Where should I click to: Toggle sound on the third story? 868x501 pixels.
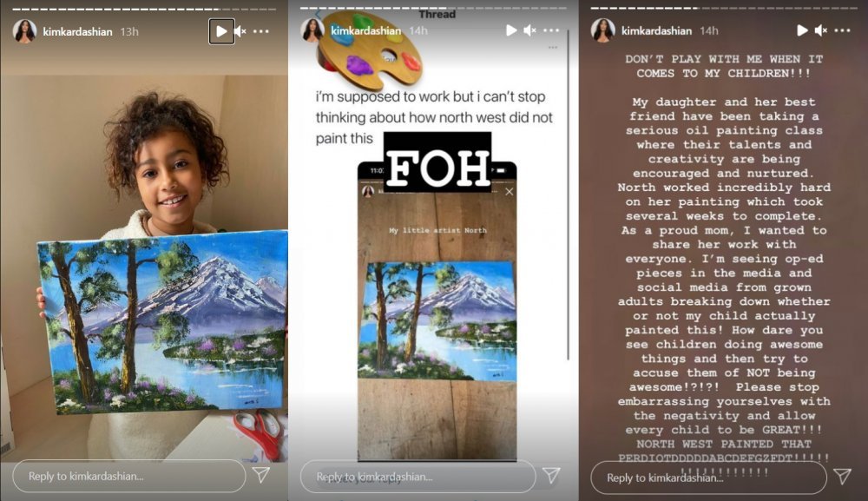point(821,30)
